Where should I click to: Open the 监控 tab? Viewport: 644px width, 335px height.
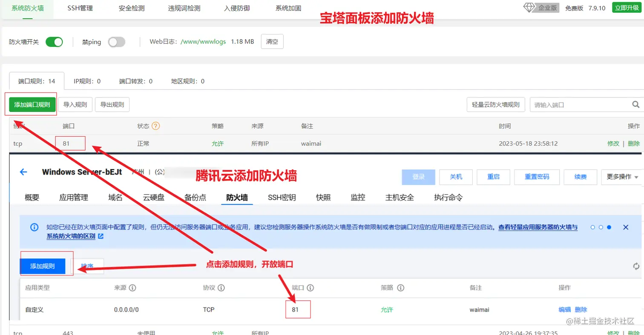click(358, 198)
